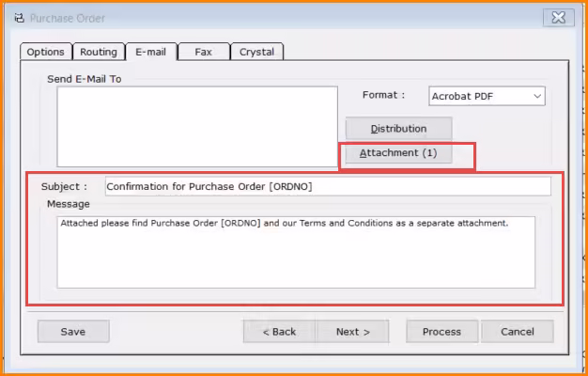The width and height of the screenshot is (588, 376).
Task: Expand the Format dropdown showing Acrobat PDF
Action: pos(487,97)
